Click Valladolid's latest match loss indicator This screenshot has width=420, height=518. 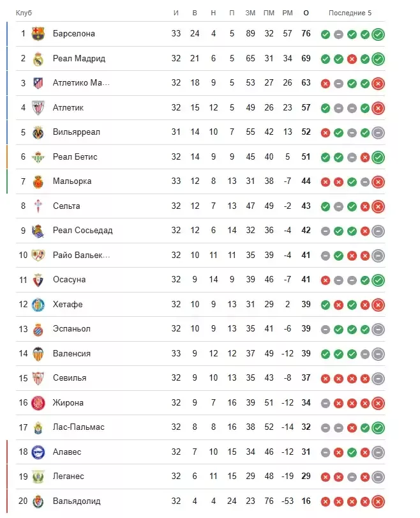point(378,501)
